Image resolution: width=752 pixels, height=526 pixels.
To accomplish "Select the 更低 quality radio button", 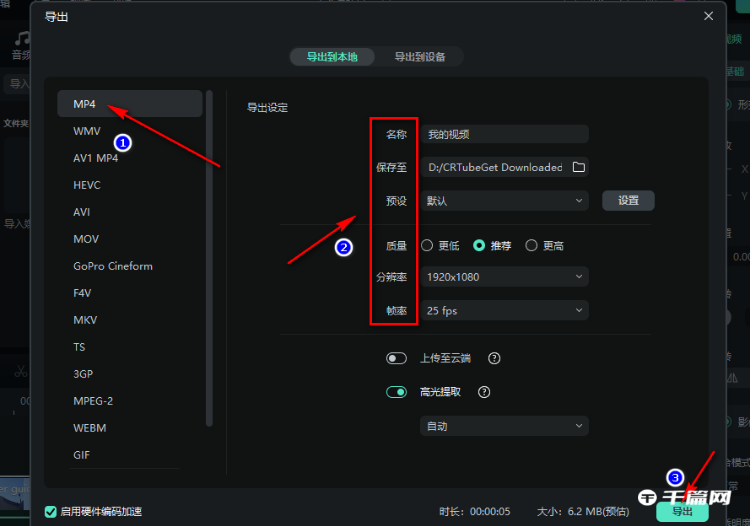I will tap(427, 245).
